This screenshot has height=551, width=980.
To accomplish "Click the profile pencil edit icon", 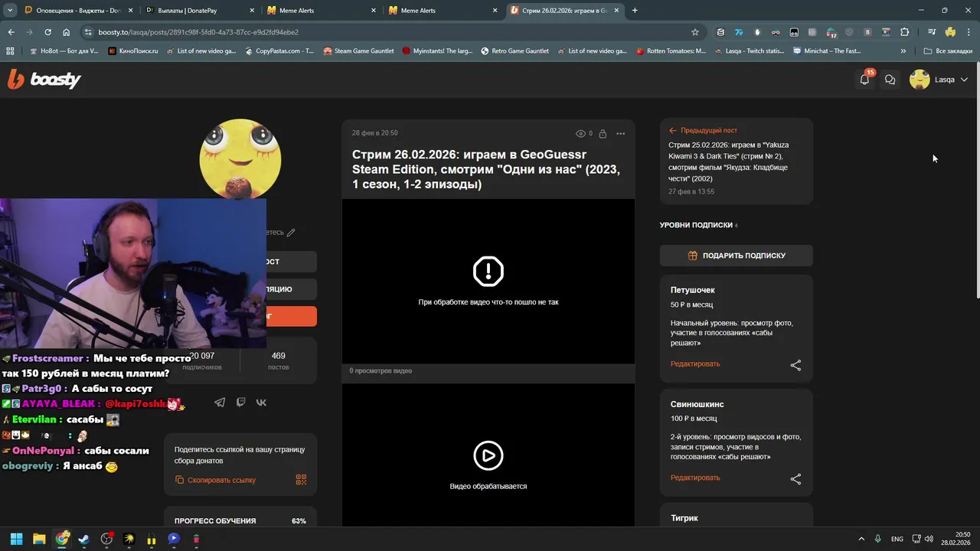I will [291, 233].
